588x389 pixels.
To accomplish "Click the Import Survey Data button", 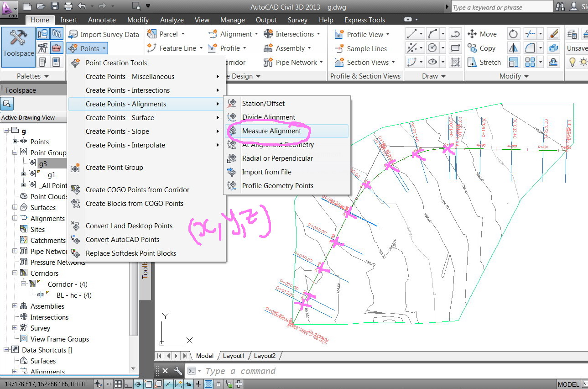I will tap(104, 35).
